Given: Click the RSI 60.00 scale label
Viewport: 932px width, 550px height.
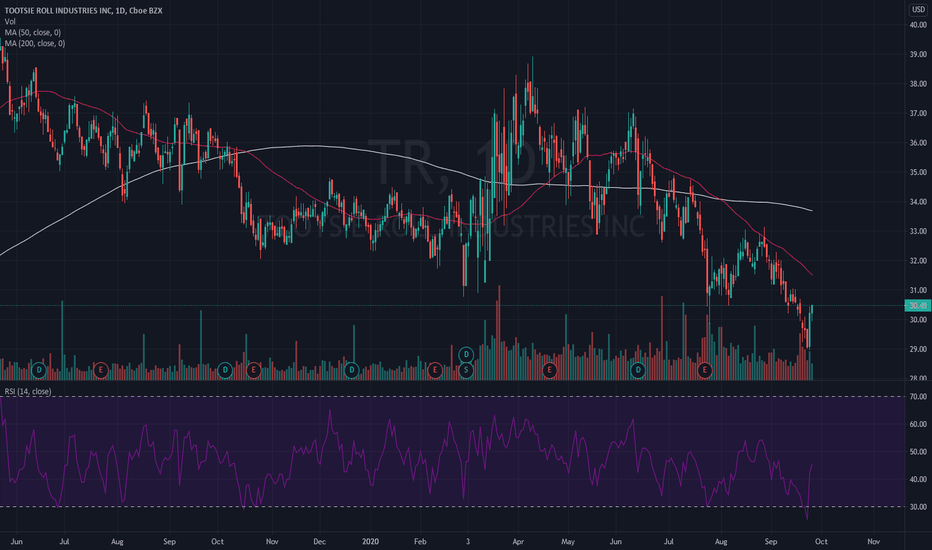Looking at the screenshot, I should tap(918, 425).
